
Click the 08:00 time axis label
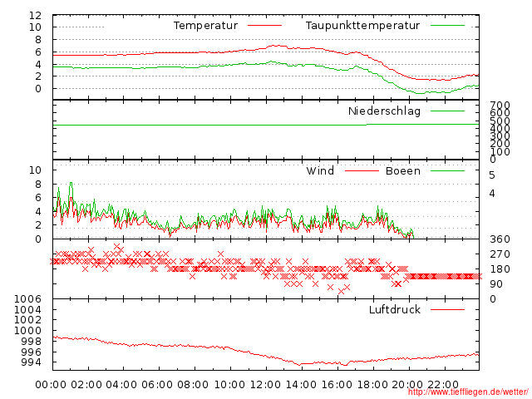tap(193, 385)
